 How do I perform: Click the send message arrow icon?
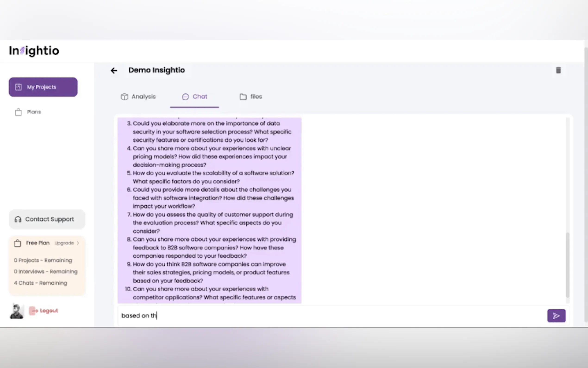556,315
